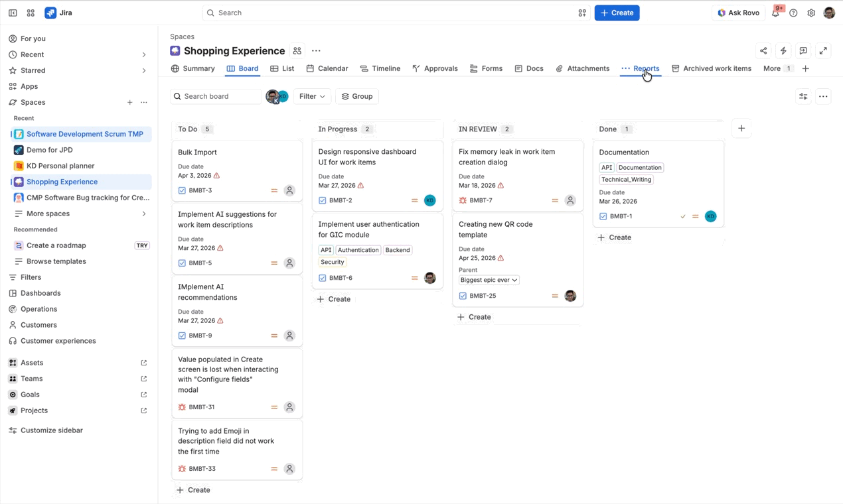Add a tab with the plus after More
The image size is (843, 504).
coord(806,68)
